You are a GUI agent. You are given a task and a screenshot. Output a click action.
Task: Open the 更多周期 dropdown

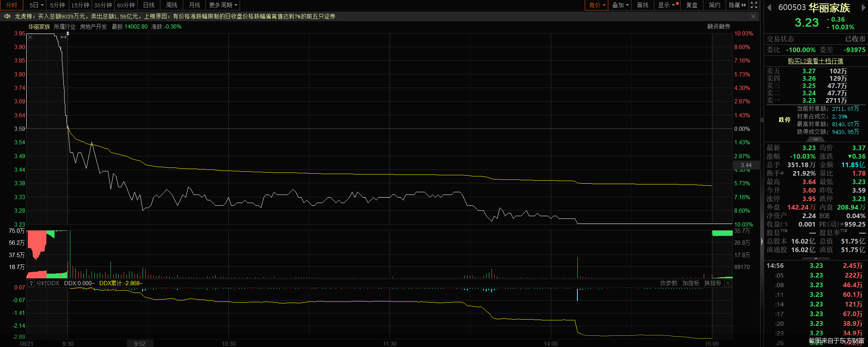pyautogui.click(x=223, y=5)
